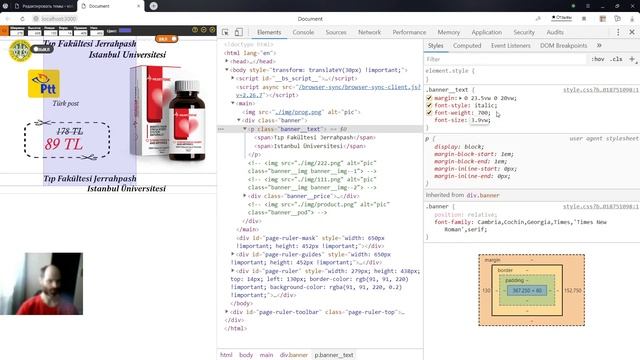640x360 pixels.
Task: Click box model content dimensions
Action: pyautogui.click(x=527, y=291)
